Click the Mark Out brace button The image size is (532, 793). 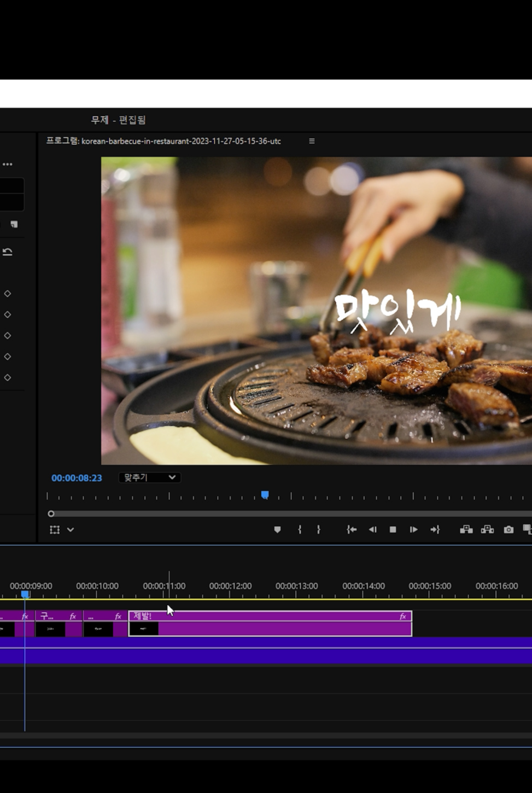[318, 529]
